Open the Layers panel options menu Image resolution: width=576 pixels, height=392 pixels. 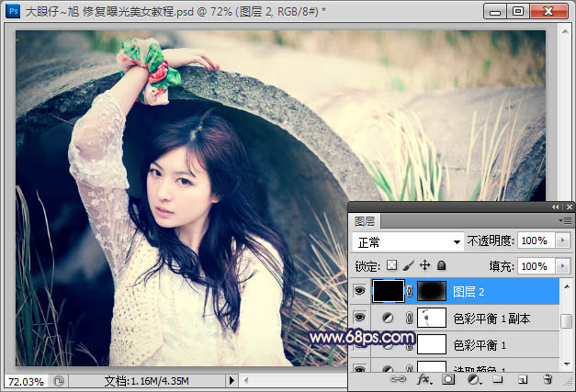point(565,220)
